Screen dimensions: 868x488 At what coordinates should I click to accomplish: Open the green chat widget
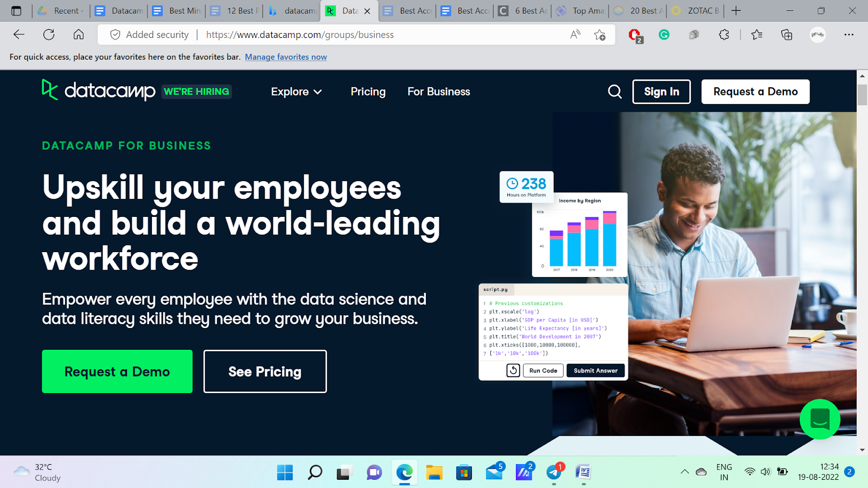[820, 419]
